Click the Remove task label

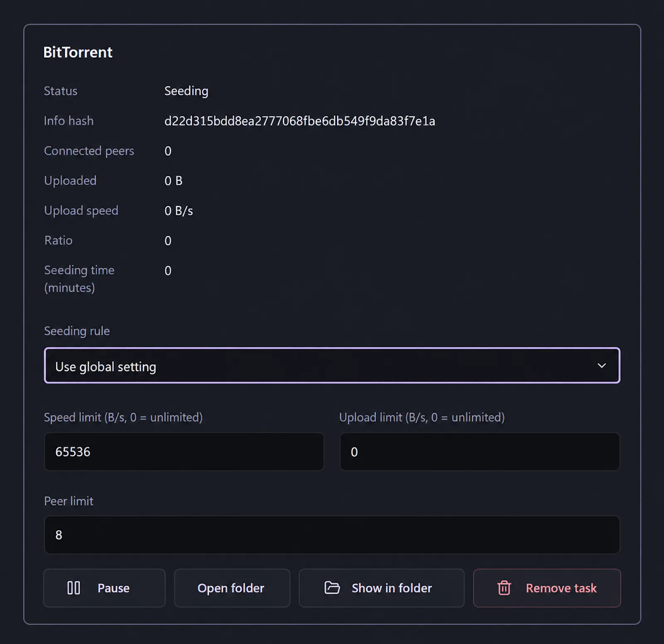tap(561, 588)
